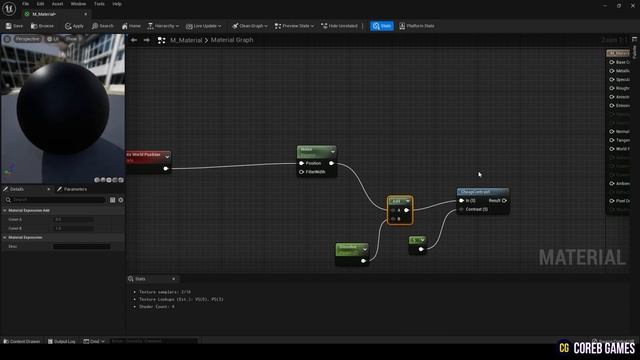Click the Noise node FilterWidth pin
This screenshot has height=360, width=640.
pos(301,172)
